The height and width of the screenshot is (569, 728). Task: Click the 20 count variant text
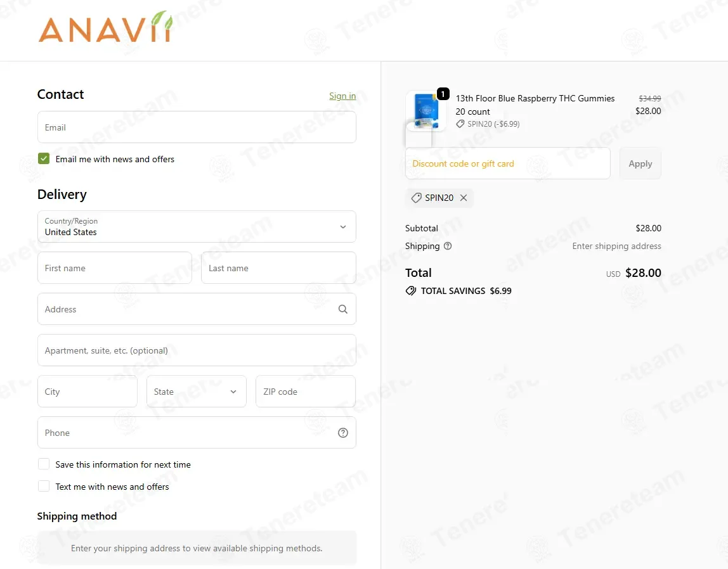(472, 112)
